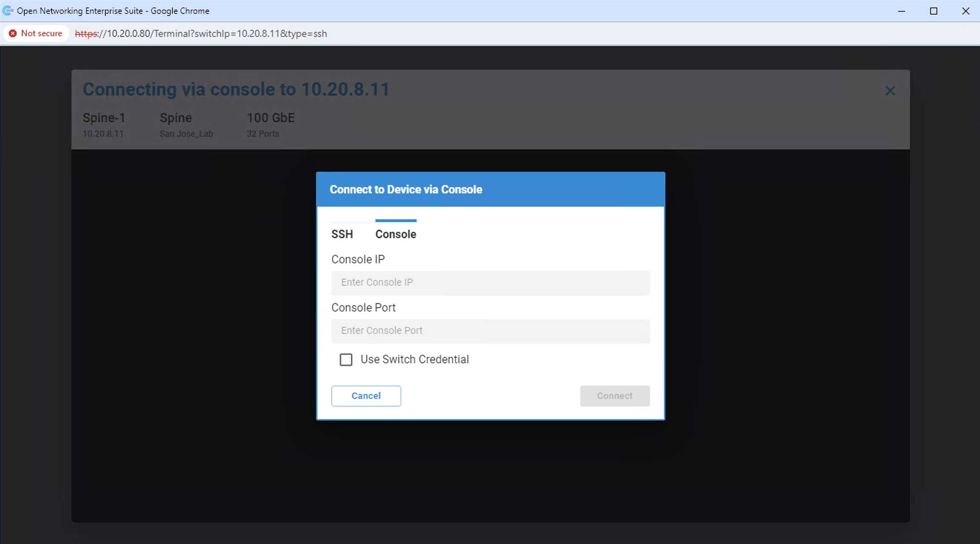Click the 100 GbE port speed label
Image resolution: width=980 pixels, height=544 pixels.
271,117
